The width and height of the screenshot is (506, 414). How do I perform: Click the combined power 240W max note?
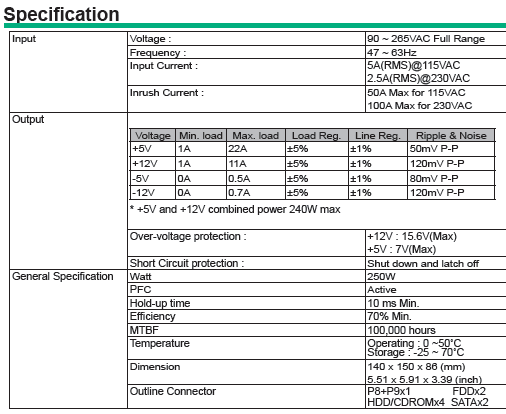coord(235,209)
